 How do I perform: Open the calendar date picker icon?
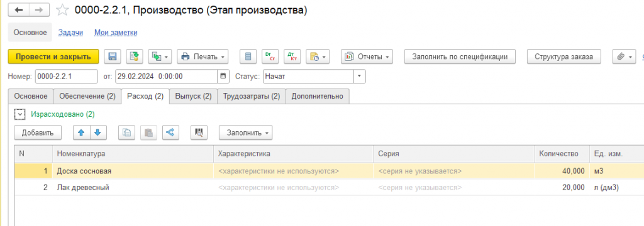[223, 77]
